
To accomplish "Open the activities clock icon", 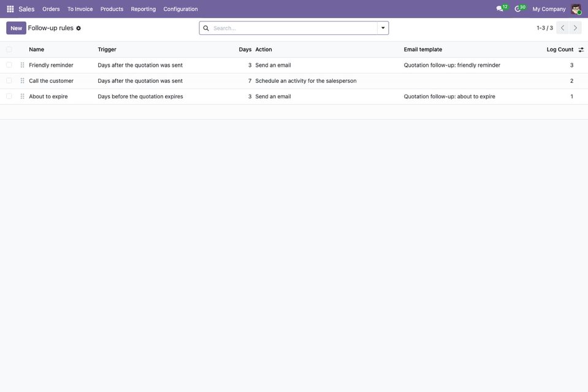I will 517,9.
